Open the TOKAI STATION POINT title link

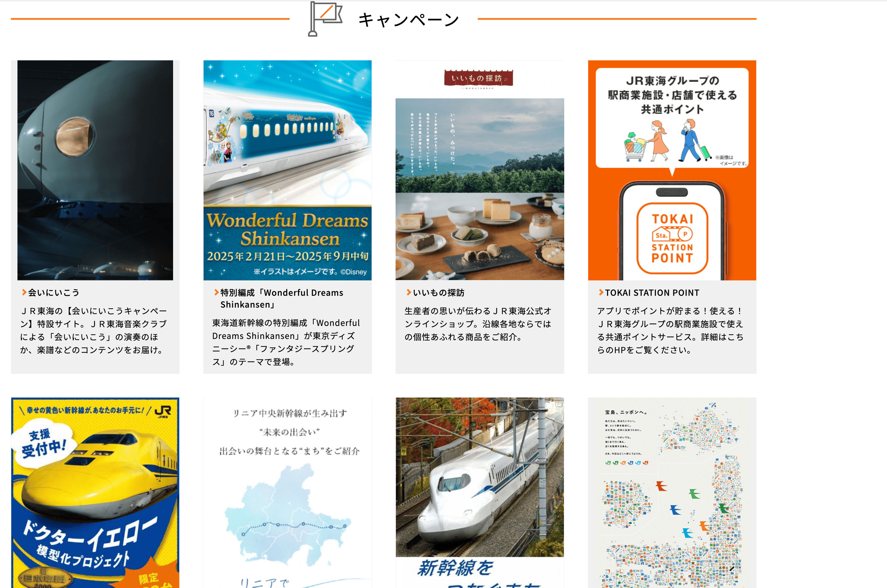click(x=652, y=293)
